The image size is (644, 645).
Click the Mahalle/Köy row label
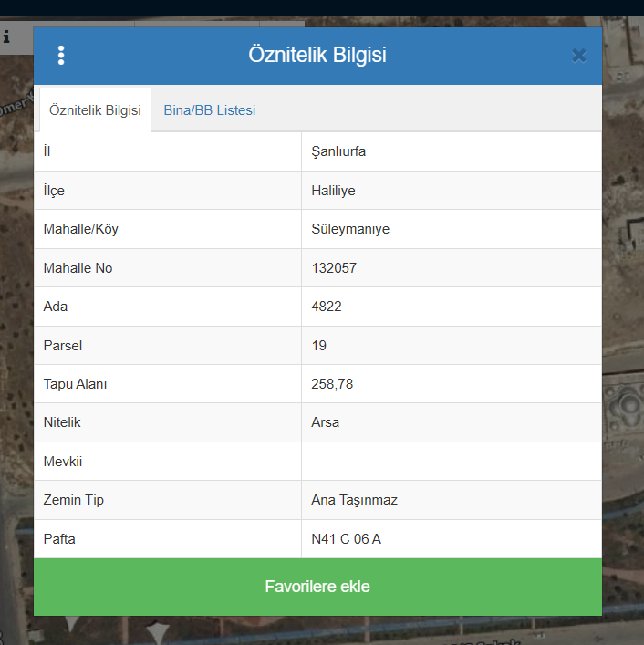(80, 229)
